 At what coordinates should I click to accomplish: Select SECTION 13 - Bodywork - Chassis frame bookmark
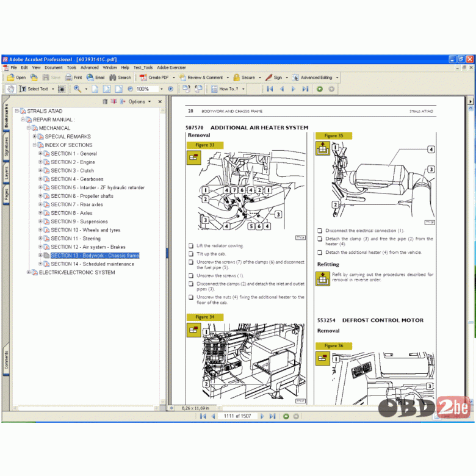[95, 256]
